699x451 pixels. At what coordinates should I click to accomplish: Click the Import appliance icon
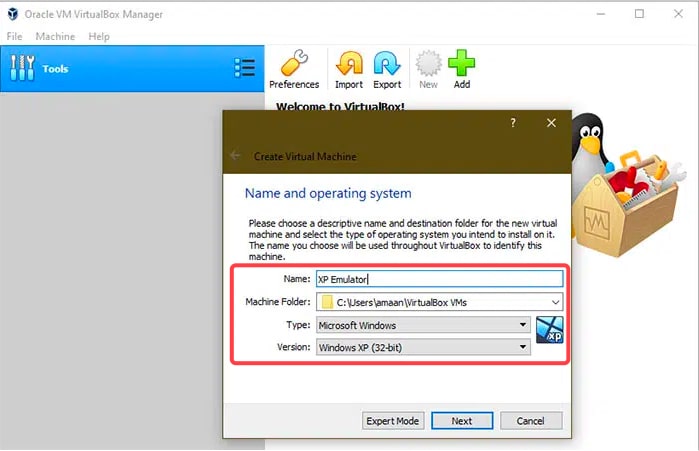coord(349,70)
